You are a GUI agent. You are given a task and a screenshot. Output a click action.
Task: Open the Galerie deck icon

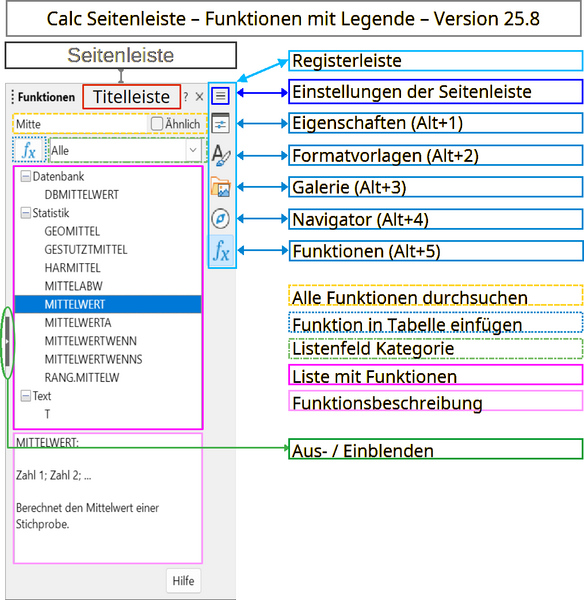click(x=220, y=187)
